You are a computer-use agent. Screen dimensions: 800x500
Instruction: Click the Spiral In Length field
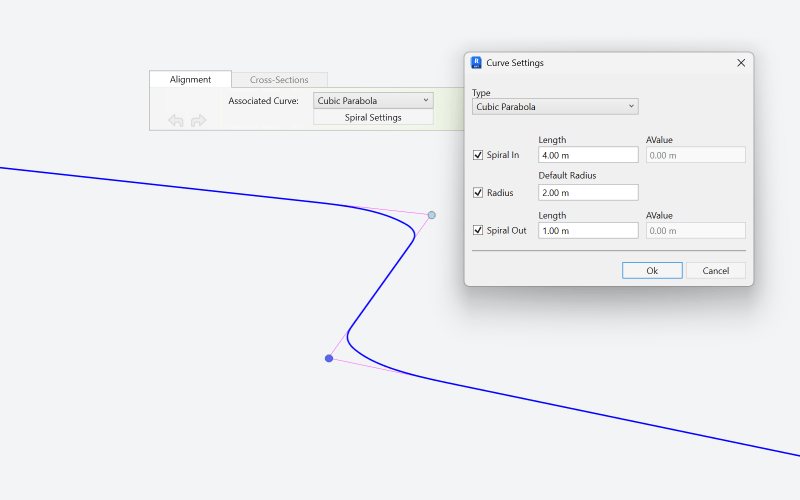click(x=587, y=155)
